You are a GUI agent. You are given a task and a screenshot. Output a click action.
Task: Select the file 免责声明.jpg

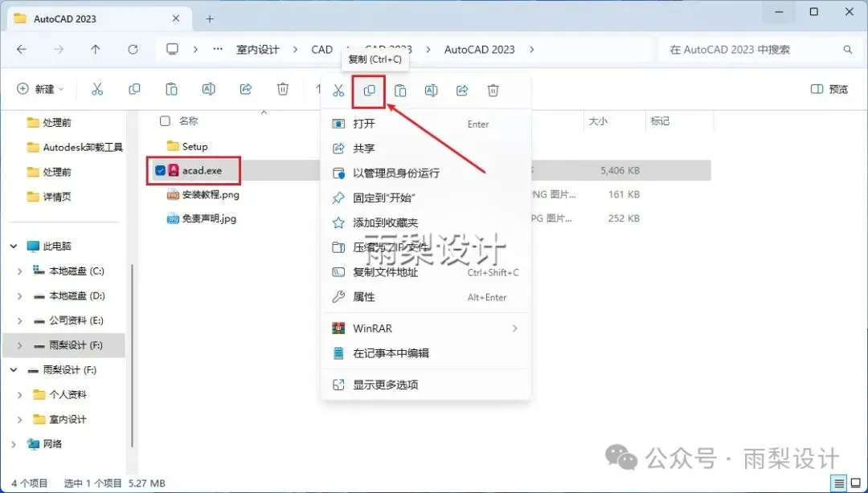(x=209, y=218)
